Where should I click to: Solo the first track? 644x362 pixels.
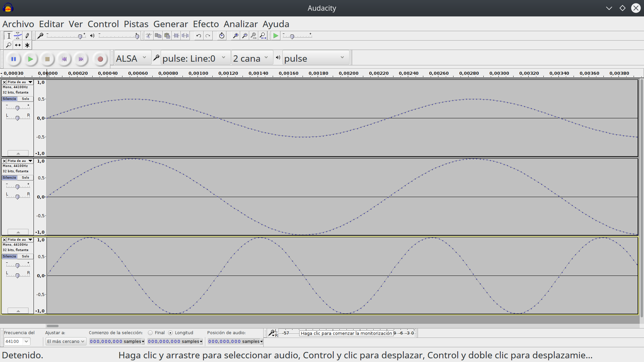[25, 99]
